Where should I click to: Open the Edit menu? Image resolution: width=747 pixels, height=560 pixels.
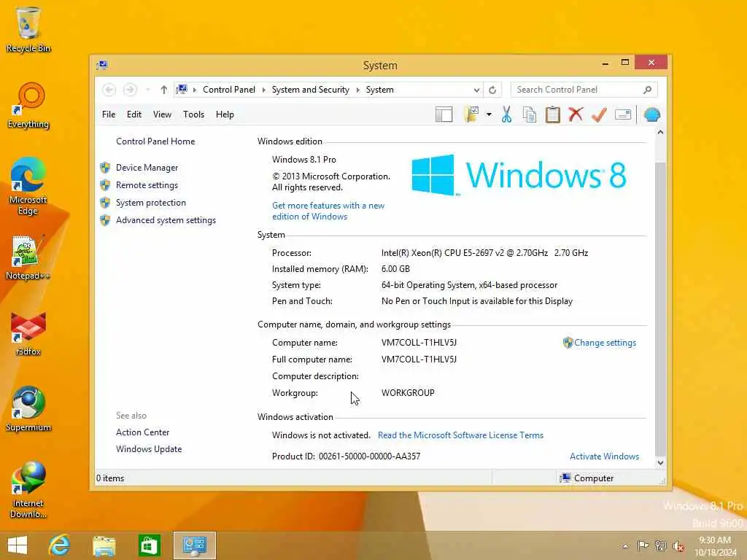tap(134, 114)
